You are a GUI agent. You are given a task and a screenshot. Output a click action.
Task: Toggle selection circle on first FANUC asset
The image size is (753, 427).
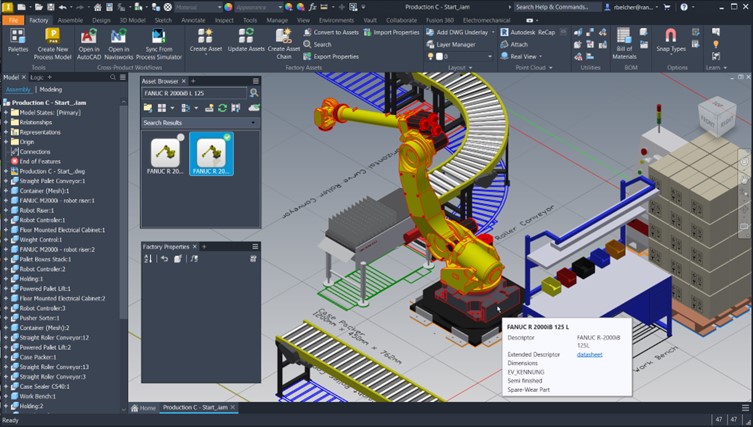coord(181,137)
